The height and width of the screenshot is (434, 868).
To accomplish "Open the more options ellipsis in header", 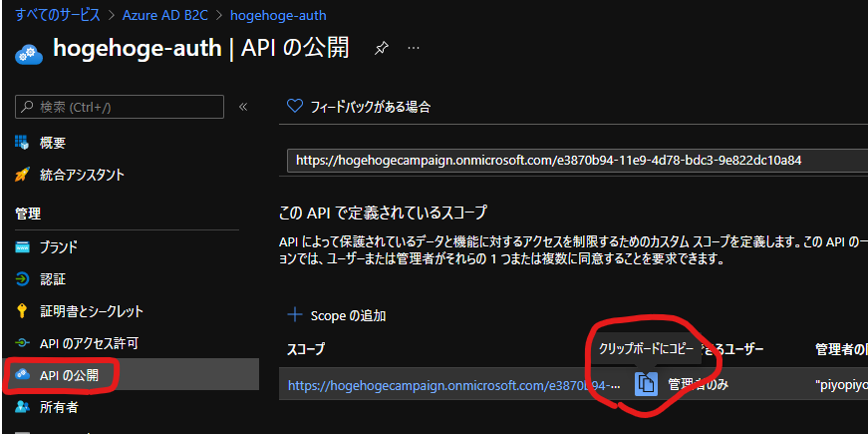I will click(413, 48).
